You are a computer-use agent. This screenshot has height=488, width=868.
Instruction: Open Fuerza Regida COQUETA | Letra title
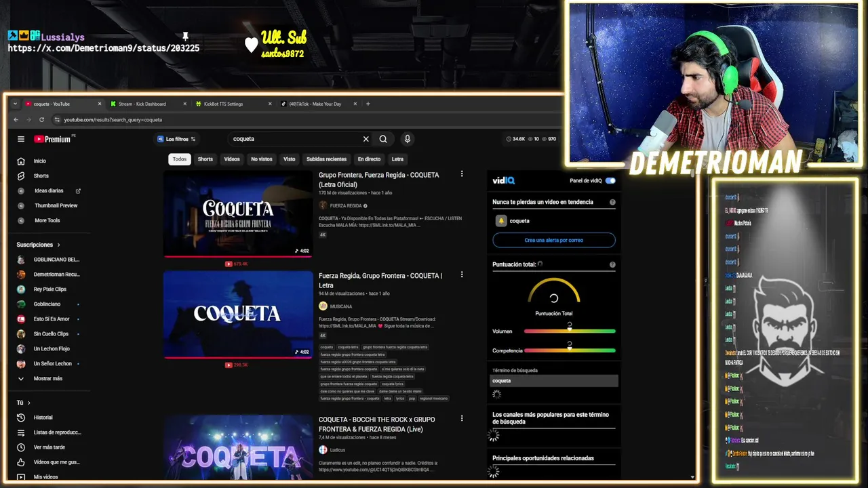pyautogui.click(x=380, y=280)
